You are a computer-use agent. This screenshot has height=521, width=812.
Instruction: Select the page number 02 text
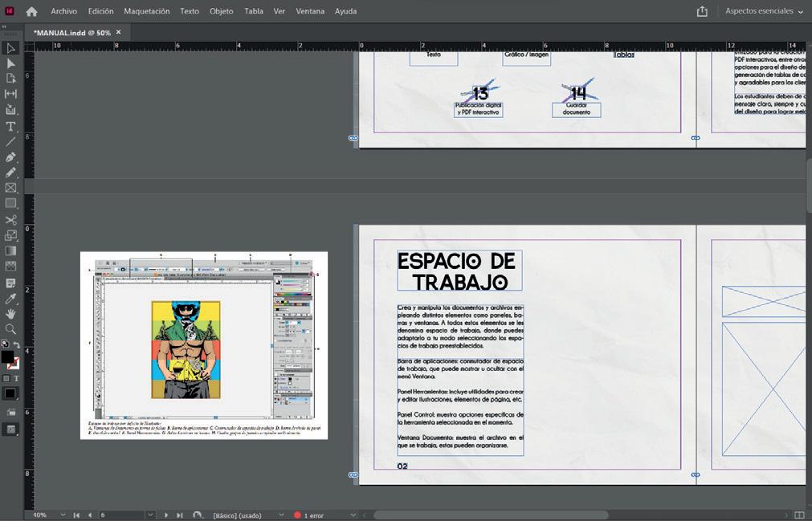402,466
